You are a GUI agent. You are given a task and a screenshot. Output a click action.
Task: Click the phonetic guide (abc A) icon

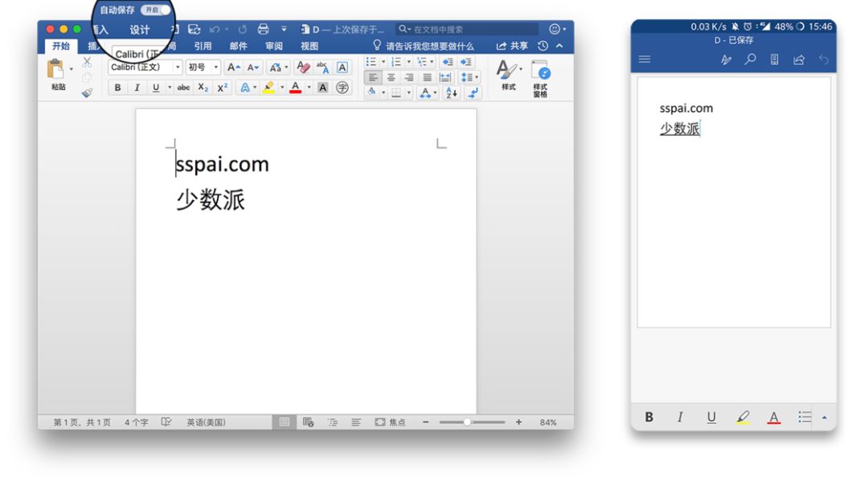click(x=322, y=68)
